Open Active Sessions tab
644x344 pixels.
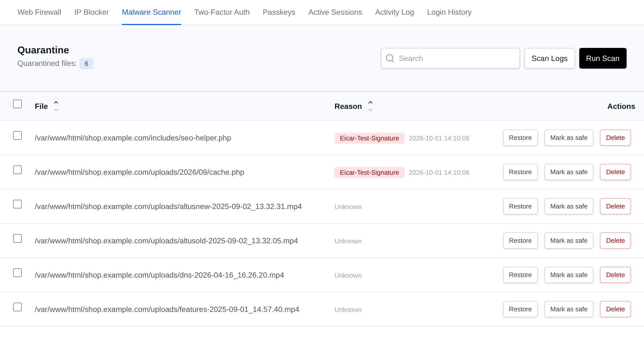pos(335,12)
